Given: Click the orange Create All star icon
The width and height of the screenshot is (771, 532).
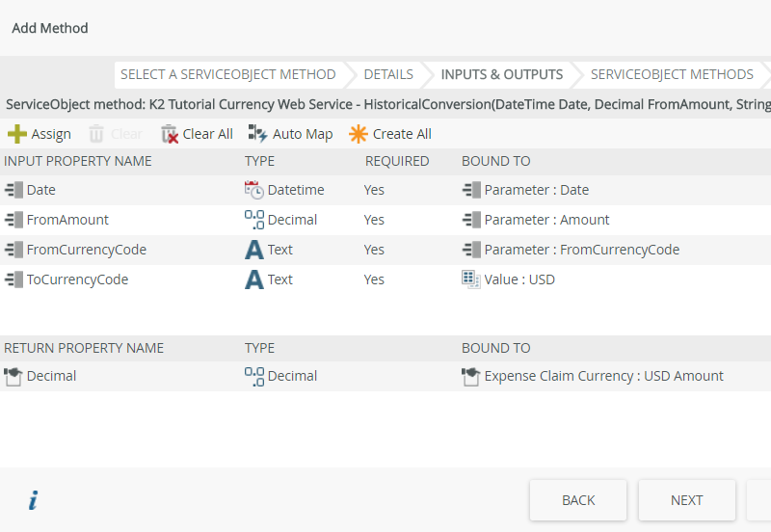Looking at the screenshot, I should (x=359, y=134).
